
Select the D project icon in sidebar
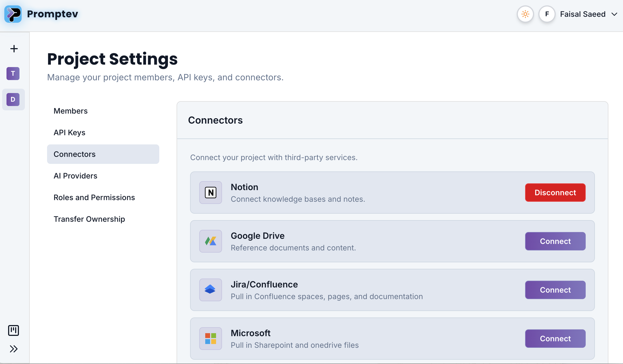click(x=13, y=100)
